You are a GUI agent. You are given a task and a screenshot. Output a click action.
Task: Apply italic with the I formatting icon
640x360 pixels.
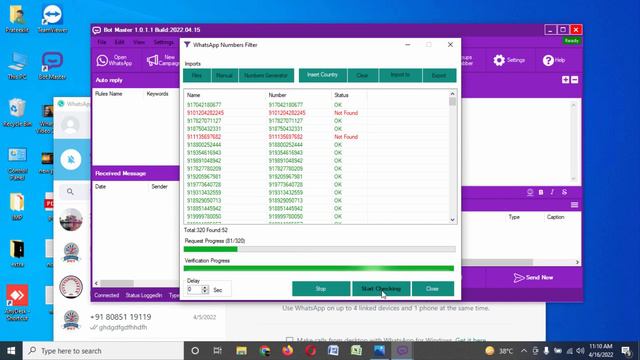(552, 192)
